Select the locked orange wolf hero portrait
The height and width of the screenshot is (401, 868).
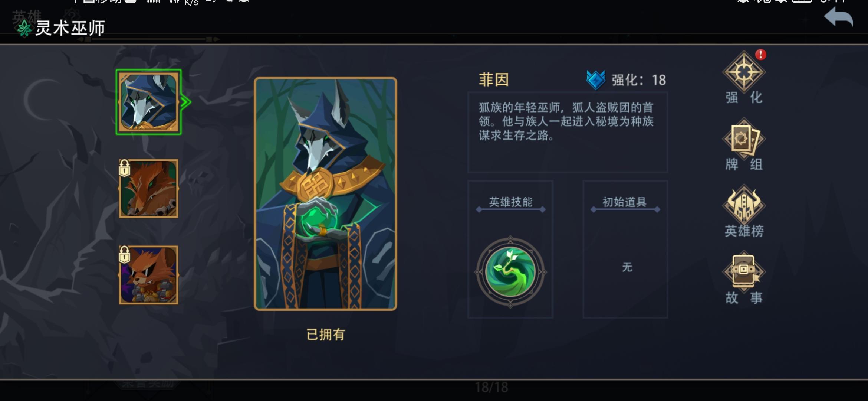click(148, 189)
